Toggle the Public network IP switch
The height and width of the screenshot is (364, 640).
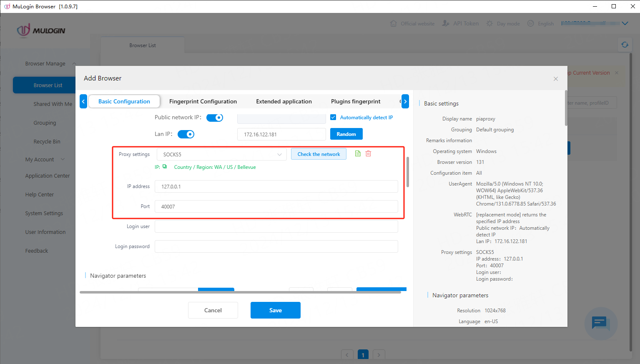tap(215, 118)
